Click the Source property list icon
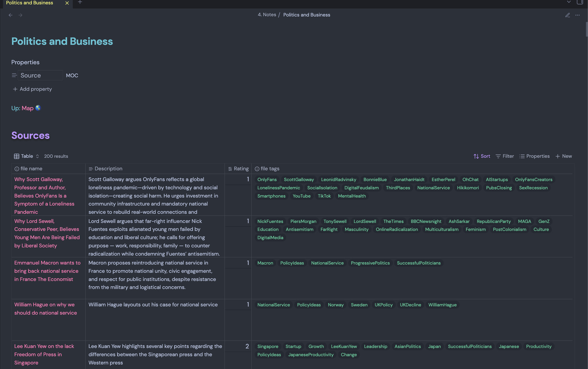Screen dimensions: 588x369 click(x=14, y=75)
